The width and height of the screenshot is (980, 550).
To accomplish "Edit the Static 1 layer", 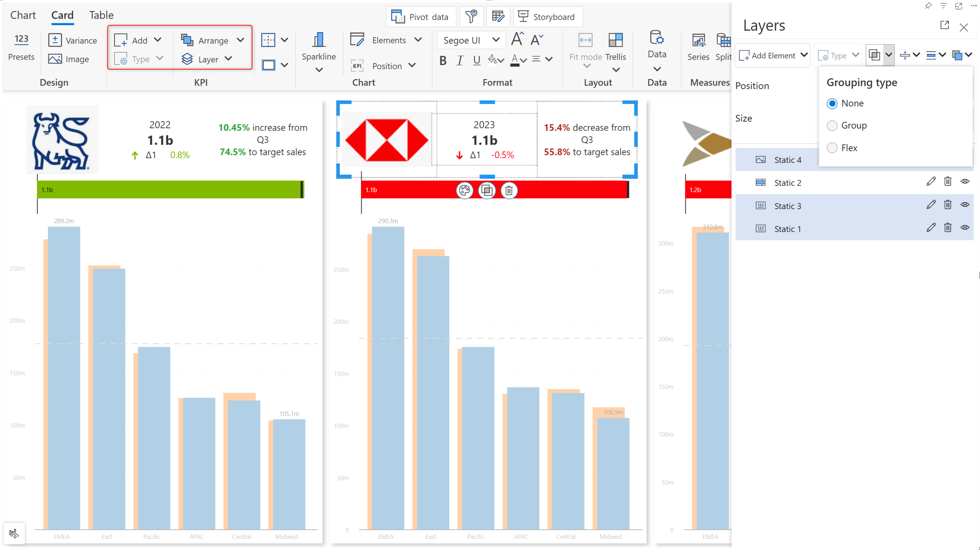I will pos(931,228).
